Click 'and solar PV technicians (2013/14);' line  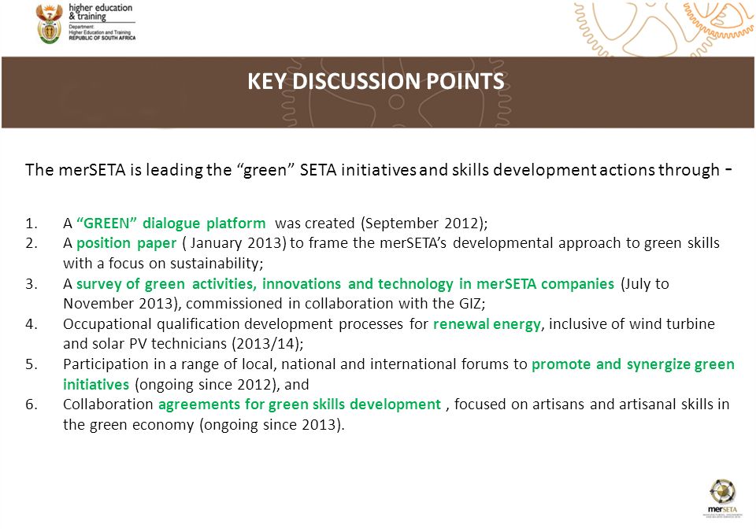pos(183,344)
